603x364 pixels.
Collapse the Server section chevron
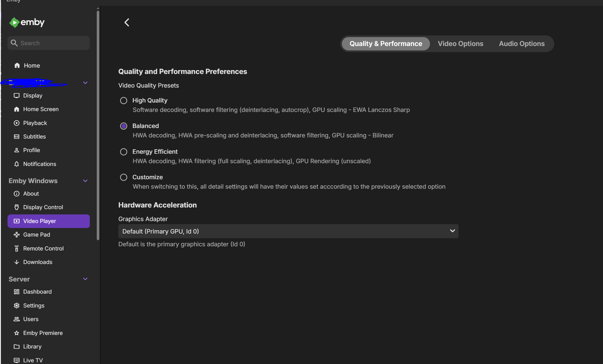point(85,279)
